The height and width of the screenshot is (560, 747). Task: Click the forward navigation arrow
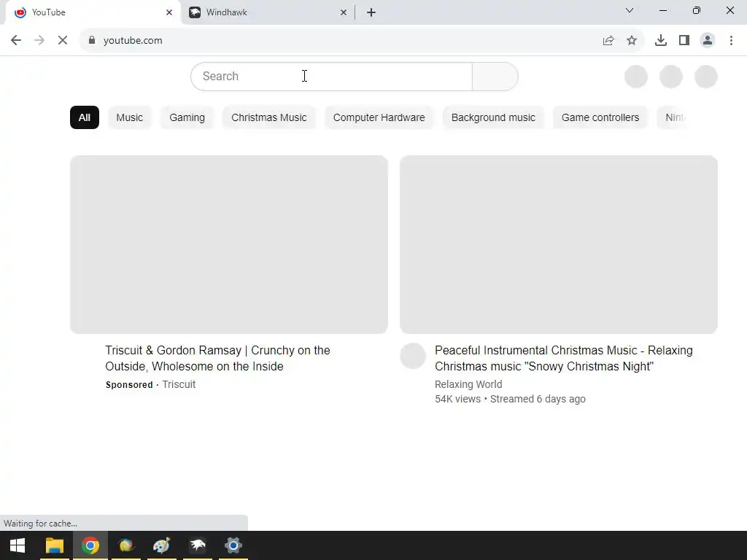39,41
